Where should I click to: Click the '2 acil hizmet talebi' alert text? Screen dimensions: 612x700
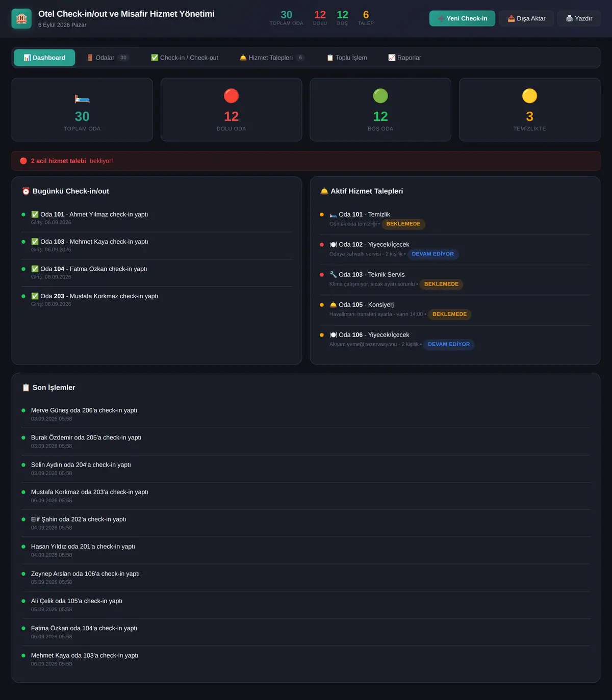tap(59, 161)
